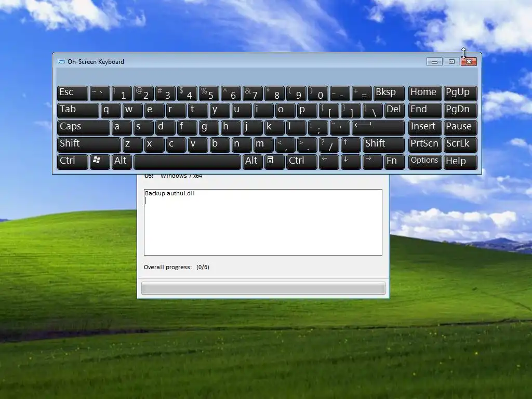Open keyboard Options

point(425,162)
